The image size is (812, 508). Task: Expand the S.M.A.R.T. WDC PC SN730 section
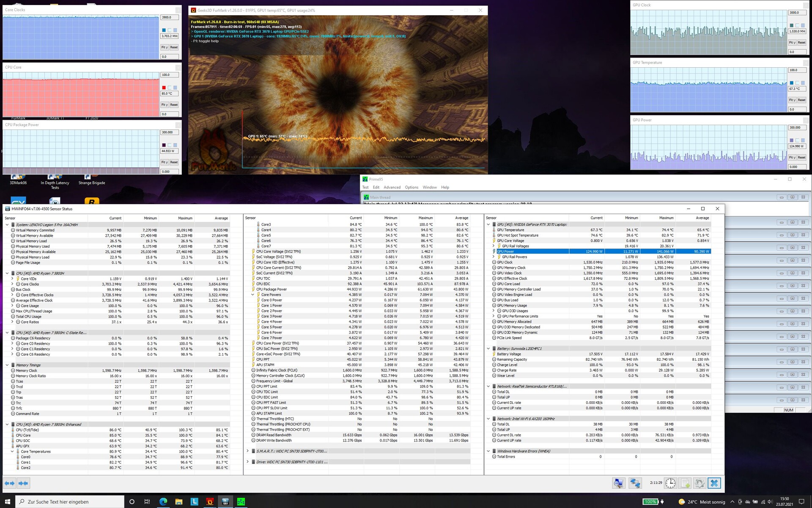[x=247, y=451]
